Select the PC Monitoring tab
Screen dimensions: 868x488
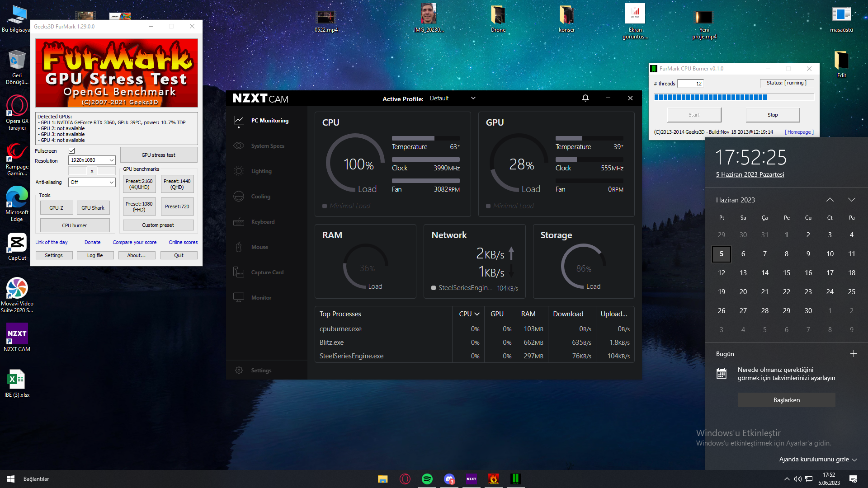click(x=269, y=121)
